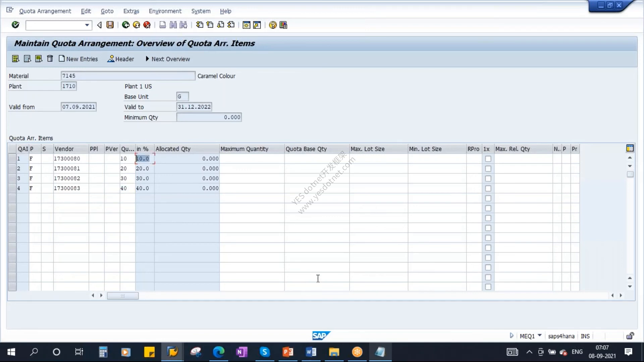Save the quota arrangement with the Save icon

tap(110, 25)
